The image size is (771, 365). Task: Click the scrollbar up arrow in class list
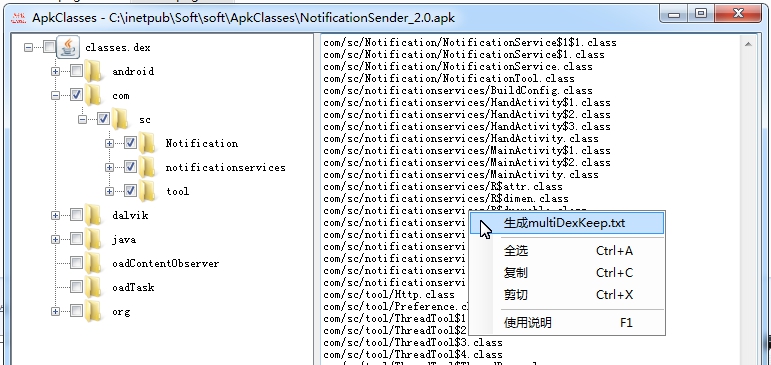click(x=748, y=44)
